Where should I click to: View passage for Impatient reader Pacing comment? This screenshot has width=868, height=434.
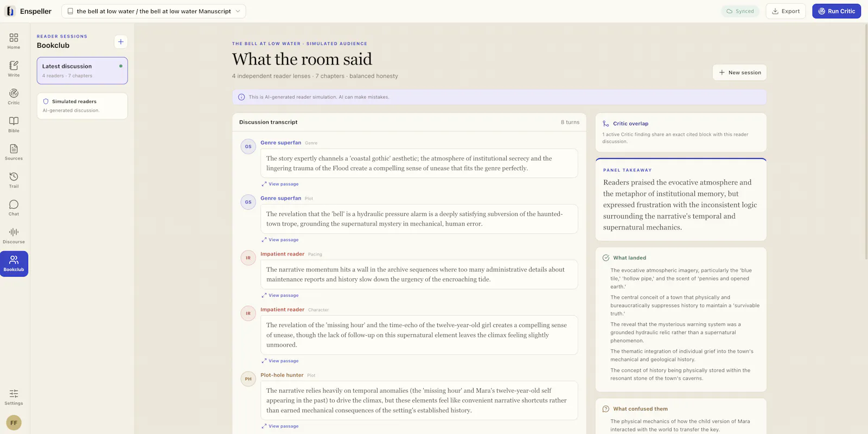point(280,295)
